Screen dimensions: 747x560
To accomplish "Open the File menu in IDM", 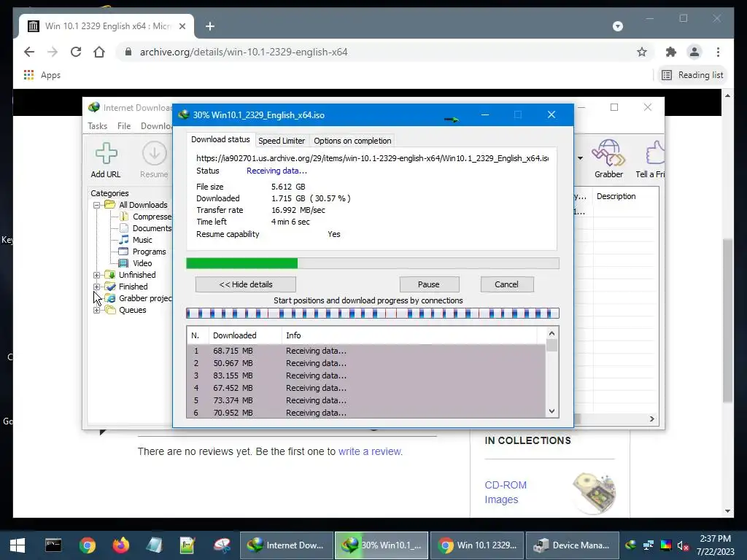I will (124, 125).
